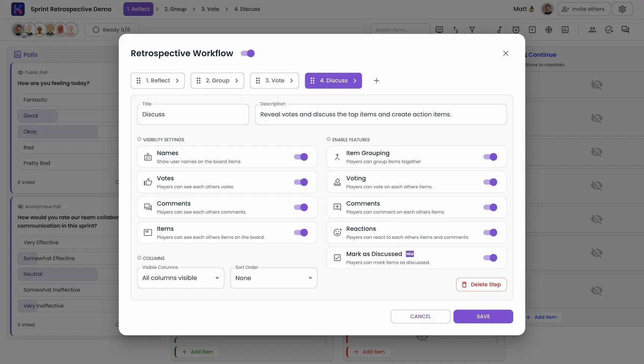
Task: Close the Retrospective Workflow dialog
Action: (x=506, y=53)
